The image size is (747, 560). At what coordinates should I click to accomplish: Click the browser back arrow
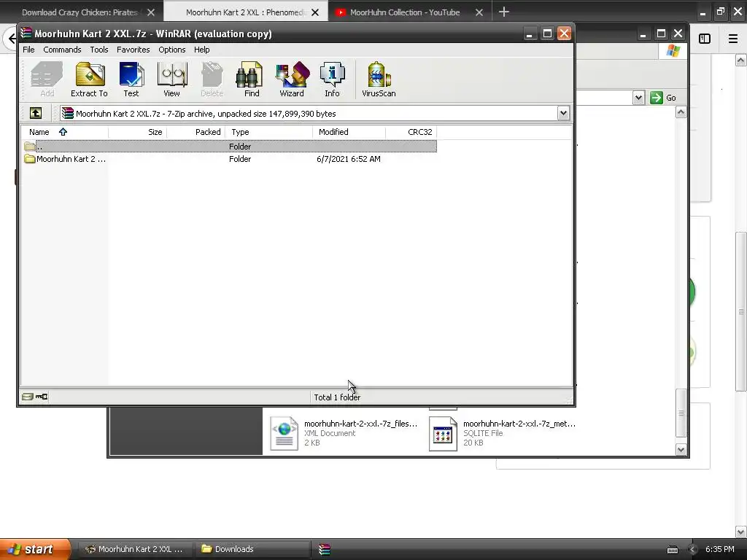tap(12, 39)
